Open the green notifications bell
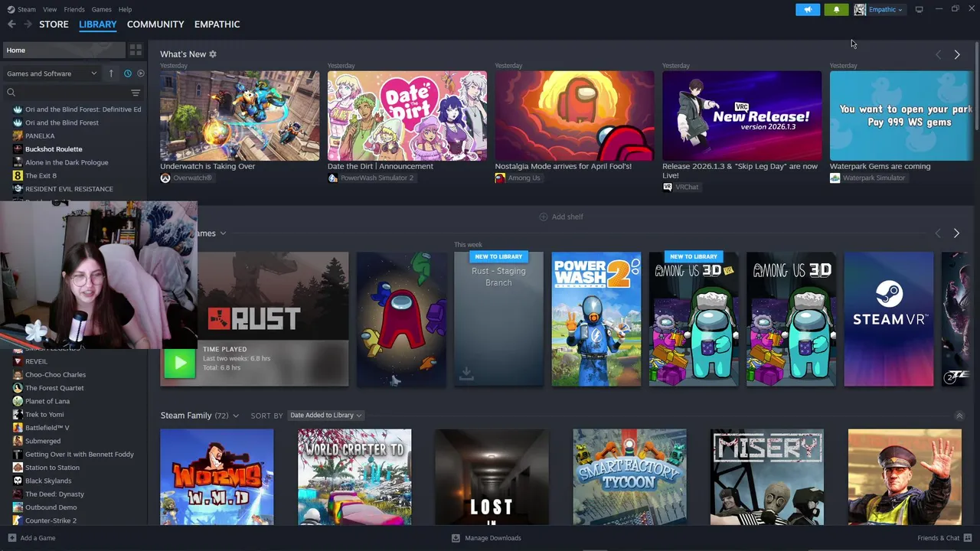 pyautogui.click(x=836, y=9)
